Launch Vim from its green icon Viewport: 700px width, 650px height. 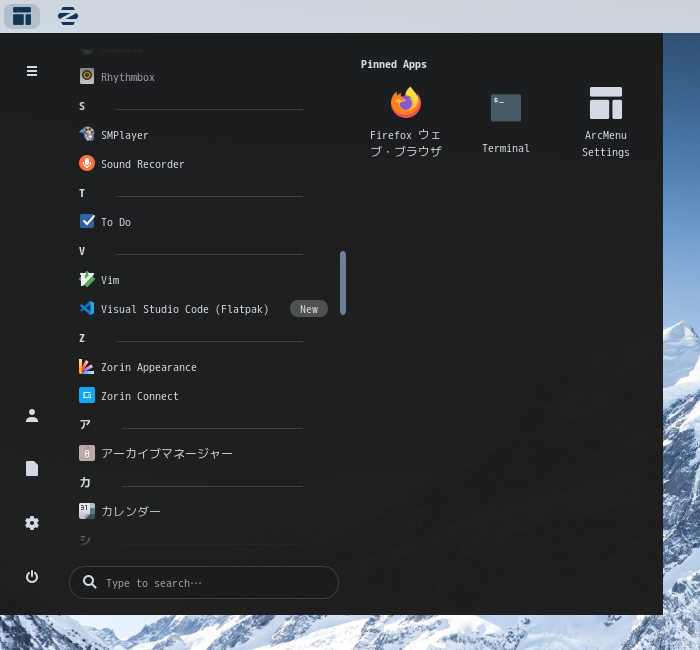coord(87,279)
